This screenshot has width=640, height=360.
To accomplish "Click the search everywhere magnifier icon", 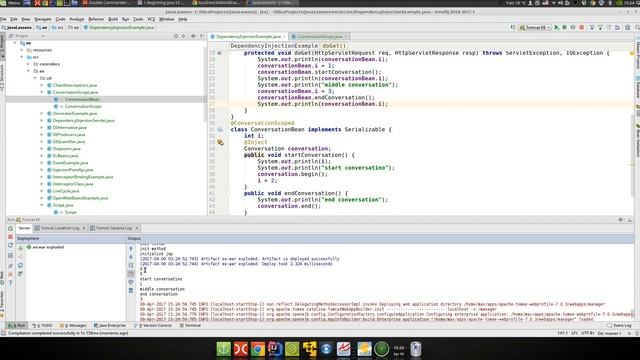I will tap(637, 27).
